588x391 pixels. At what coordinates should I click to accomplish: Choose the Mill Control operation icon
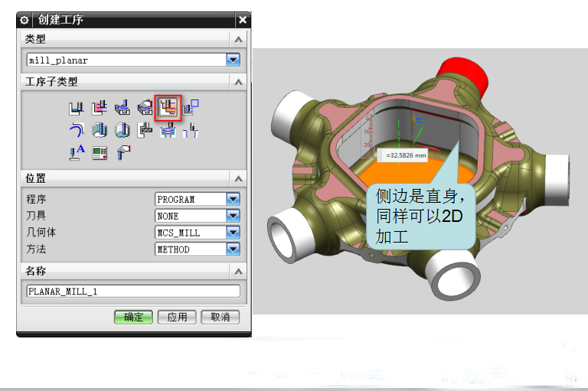98,152
